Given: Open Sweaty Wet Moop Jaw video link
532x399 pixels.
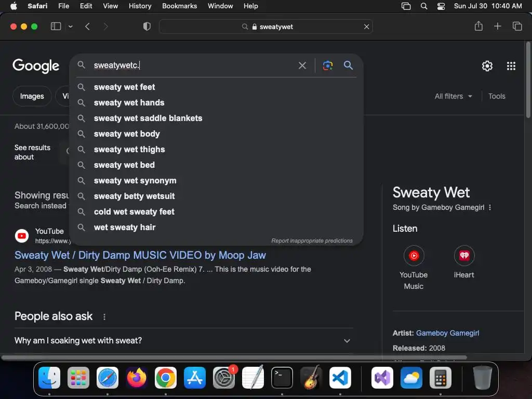Looking at the screenshot, I should (x=140, y=255).
